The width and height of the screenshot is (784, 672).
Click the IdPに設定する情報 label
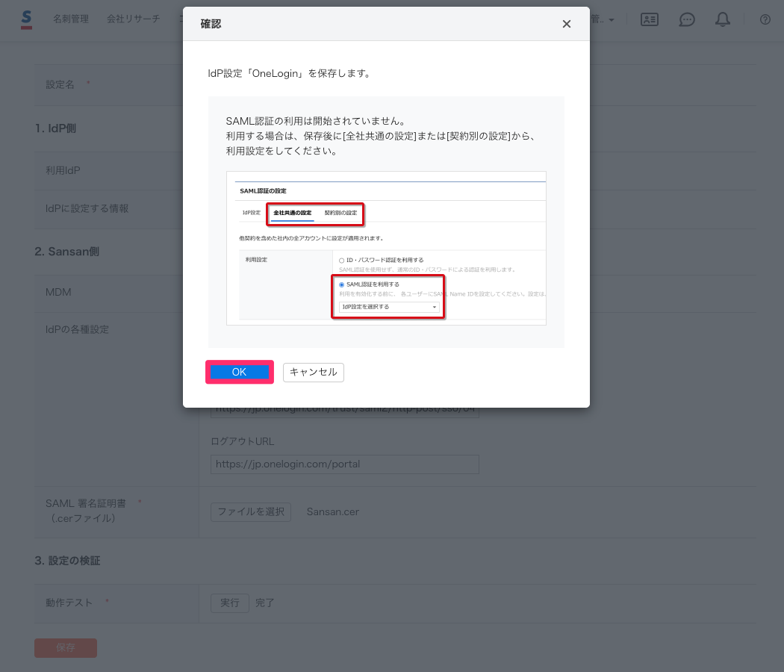tap(87, 208)
